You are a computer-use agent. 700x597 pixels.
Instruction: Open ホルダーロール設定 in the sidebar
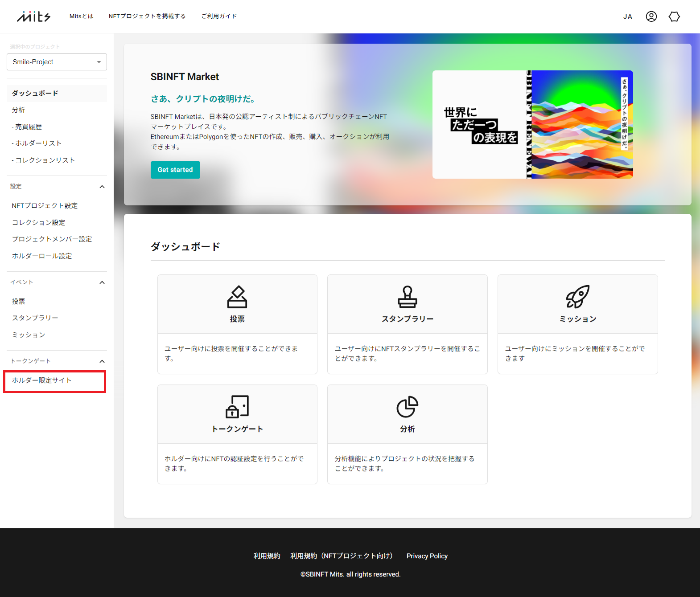(42, 256)
